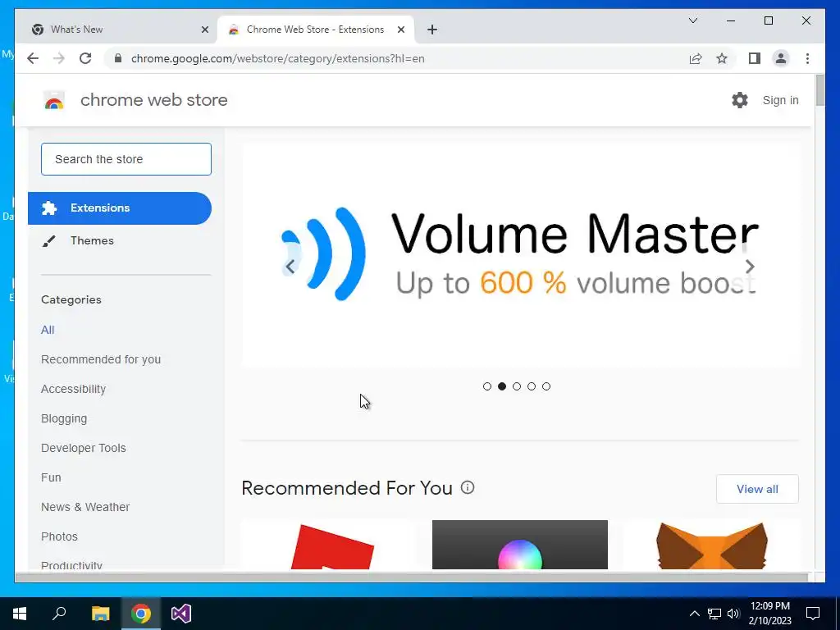Open the notification center

[813, 614]
